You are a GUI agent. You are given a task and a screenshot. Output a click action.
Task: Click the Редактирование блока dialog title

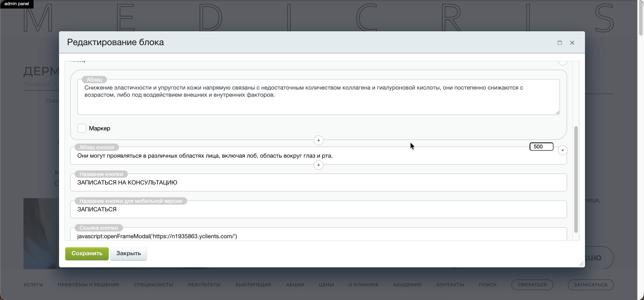click(x=116, y=42)
